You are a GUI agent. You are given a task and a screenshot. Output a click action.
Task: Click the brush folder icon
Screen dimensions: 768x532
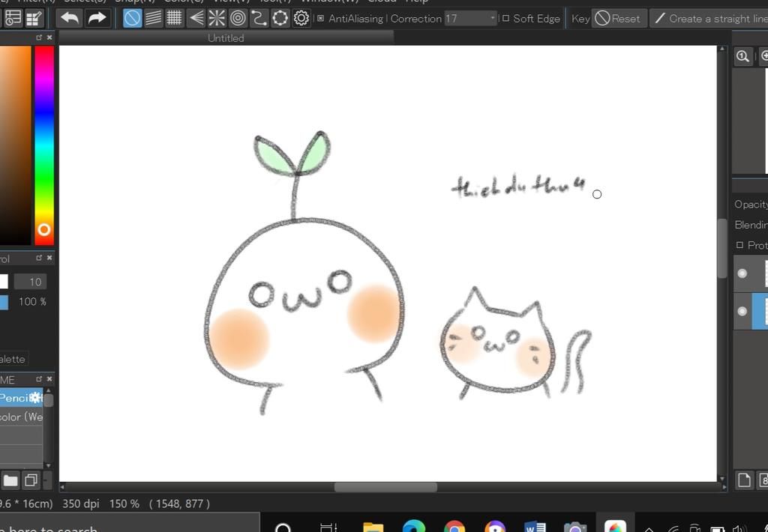10,480
